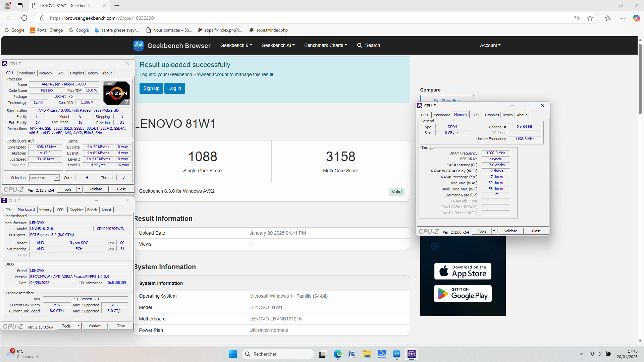The width and height of the screenshot is (644, 362).
Task: Expand the Account dropdown menu
Action: (490, 45)
